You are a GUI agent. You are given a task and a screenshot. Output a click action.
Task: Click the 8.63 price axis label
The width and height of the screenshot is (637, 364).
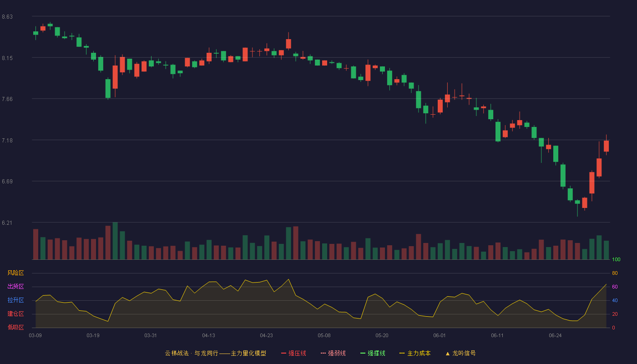(7, 17)
